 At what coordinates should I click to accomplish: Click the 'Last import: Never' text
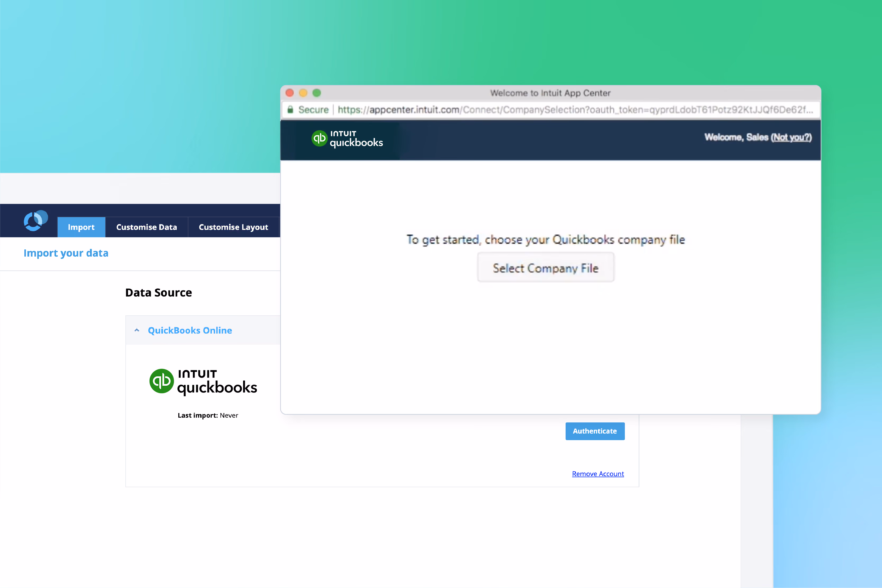[x=208, y=416]
